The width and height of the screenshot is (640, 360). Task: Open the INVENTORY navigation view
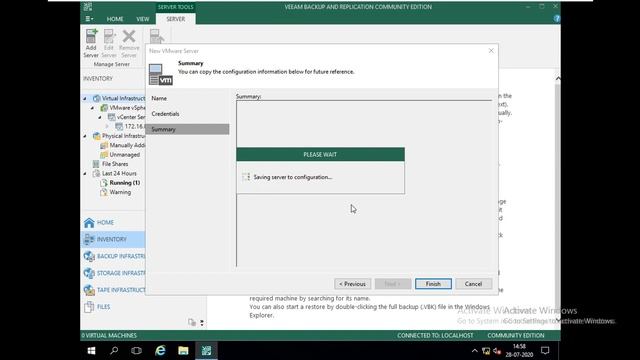point(113,239)
